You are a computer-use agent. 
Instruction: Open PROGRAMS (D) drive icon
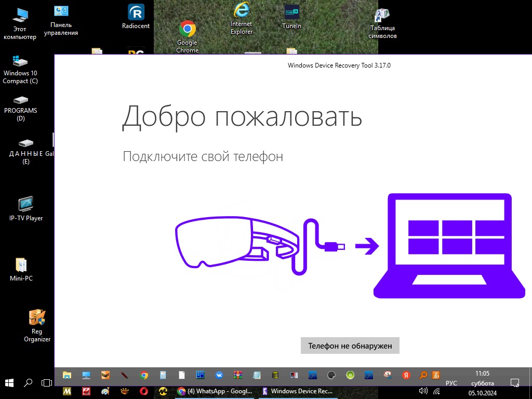(21, 109)
